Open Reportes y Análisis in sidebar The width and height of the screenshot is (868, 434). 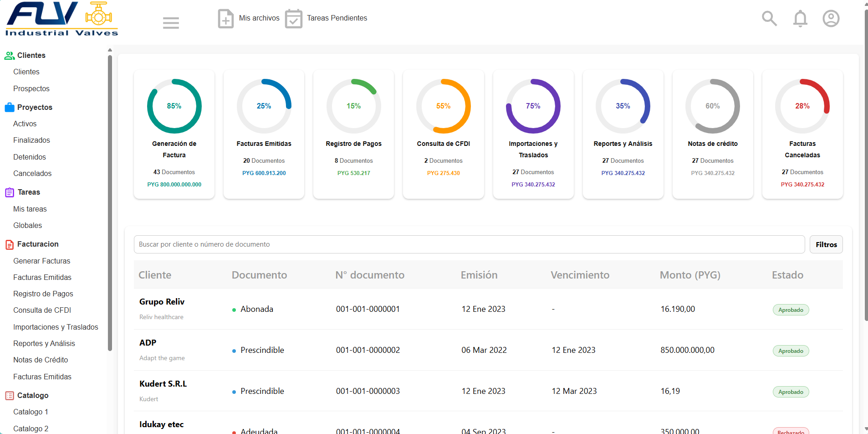click(x=44, y=343)
